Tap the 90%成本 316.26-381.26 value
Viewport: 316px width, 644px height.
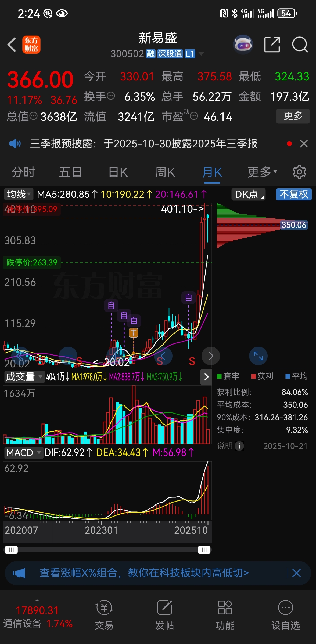click(281, 417)
